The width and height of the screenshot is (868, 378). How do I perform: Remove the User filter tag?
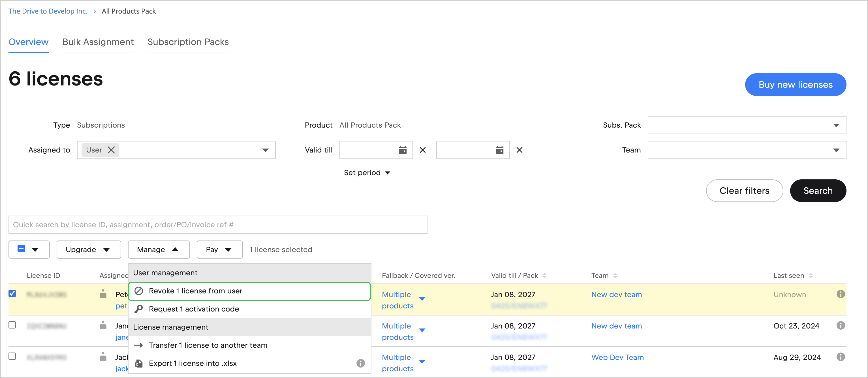point(111,150)
